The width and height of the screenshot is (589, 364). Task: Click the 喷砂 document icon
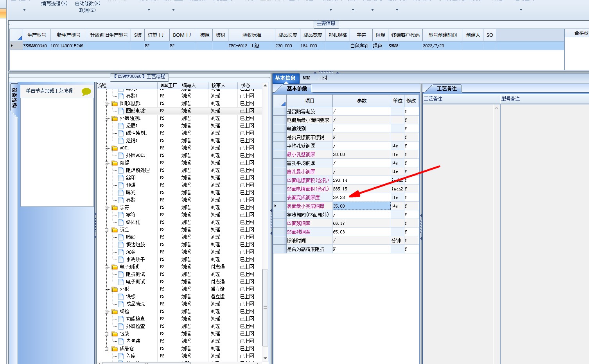point(121,237)
